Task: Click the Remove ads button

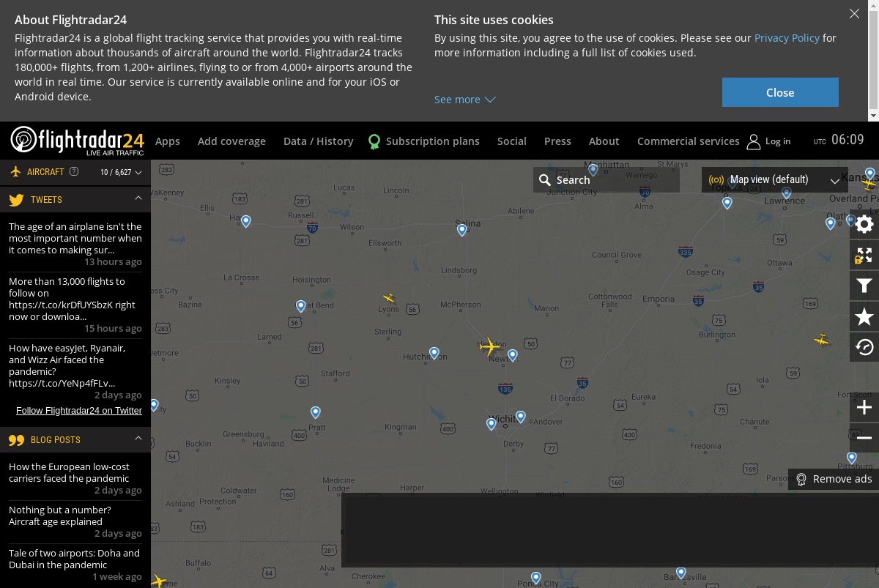Action: (x=834, y=479)
